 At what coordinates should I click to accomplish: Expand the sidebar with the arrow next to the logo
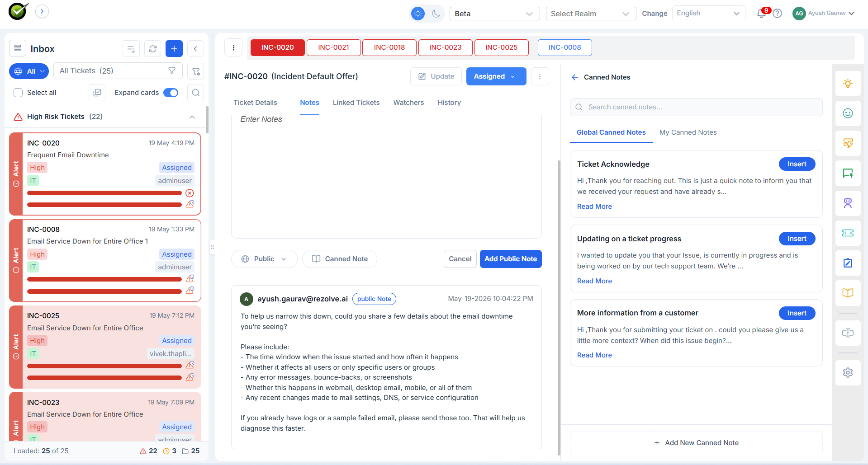(x=42, y=11)
